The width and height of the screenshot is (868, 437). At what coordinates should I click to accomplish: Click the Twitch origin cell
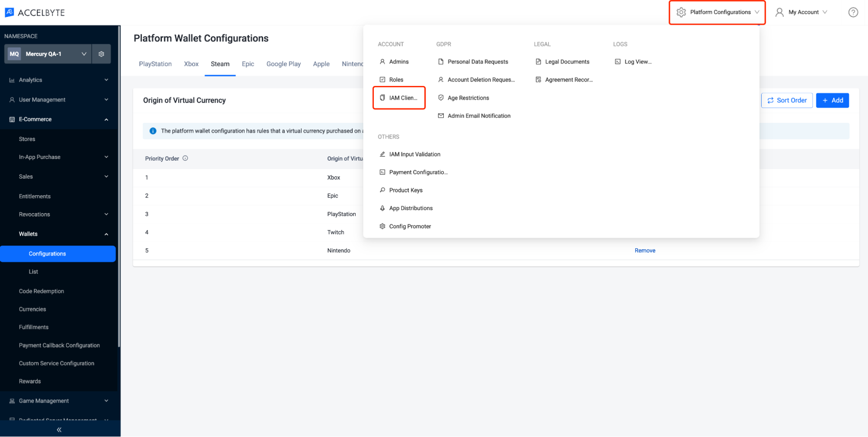click(x=336, y=232)
